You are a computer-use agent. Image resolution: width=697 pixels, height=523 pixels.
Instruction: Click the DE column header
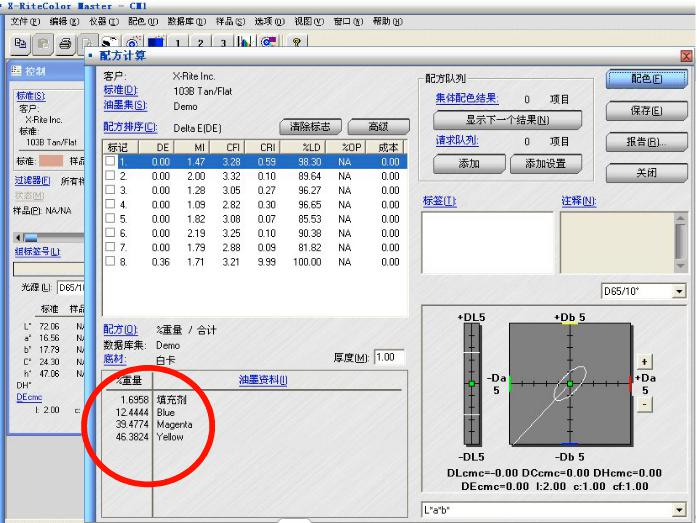[156, 147]
